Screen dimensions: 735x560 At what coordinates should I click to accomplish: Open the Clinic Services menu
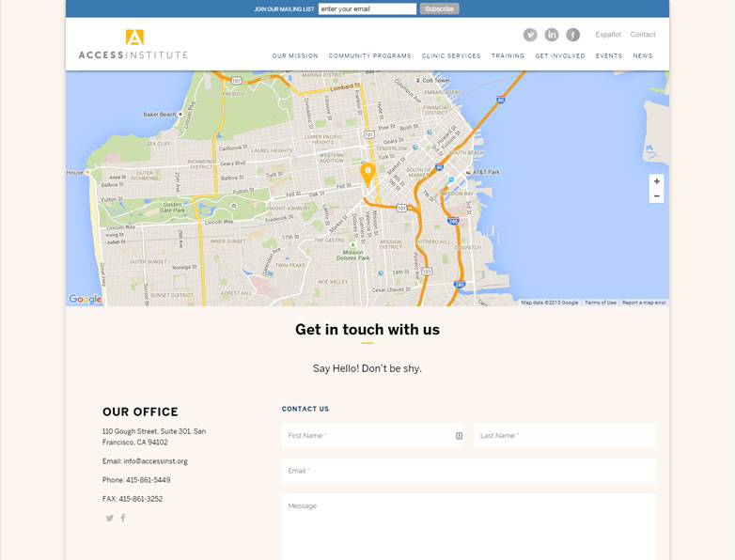451,56
